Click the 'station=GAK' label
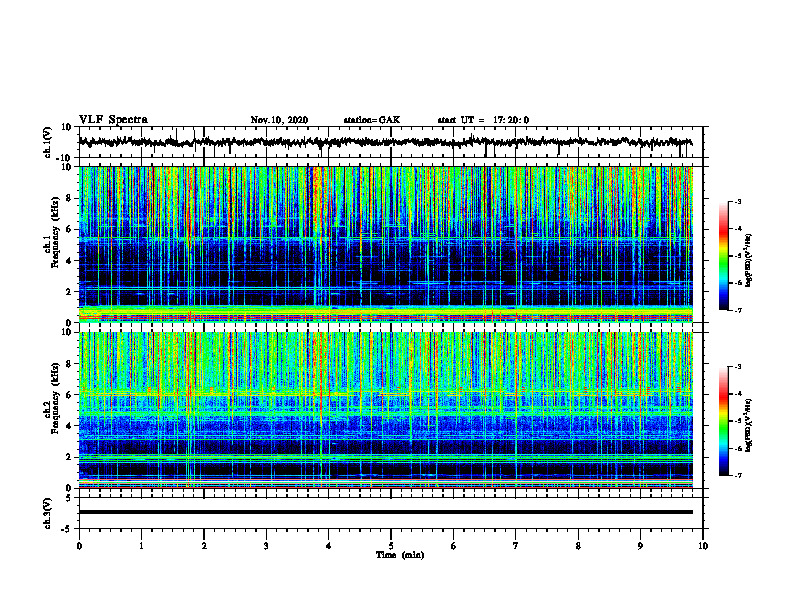This screenshot has height=612, width=792. [372, 120]
